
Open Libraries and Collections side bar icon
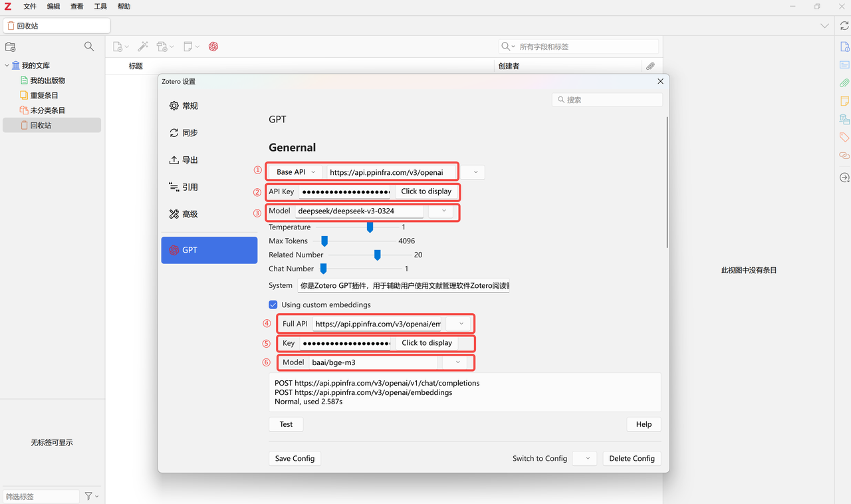coord(844,119)
